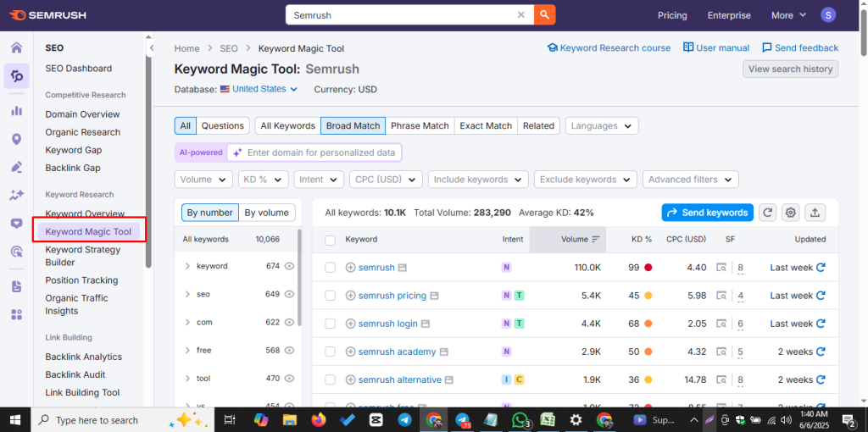Open the AI sparkle icon in left rail

(17, 195)
